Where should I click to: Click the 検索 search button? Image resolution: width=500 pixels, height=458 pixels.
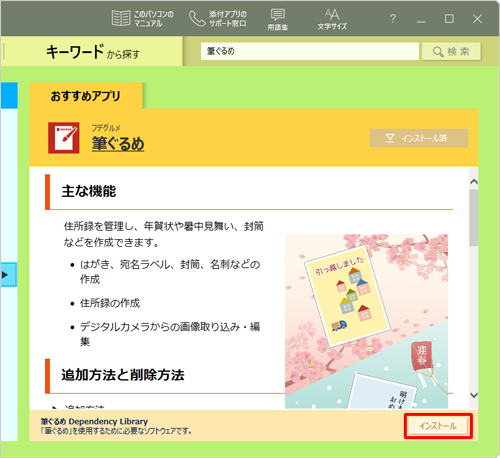coord(451,51)
